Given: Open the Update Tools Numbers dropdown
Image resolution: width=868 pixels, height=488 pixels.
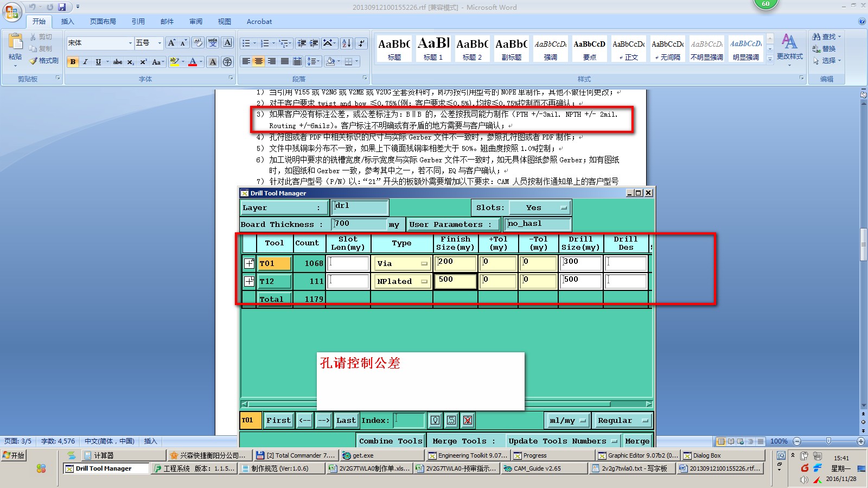Looking at the screenshot, I should pos(563,441).
